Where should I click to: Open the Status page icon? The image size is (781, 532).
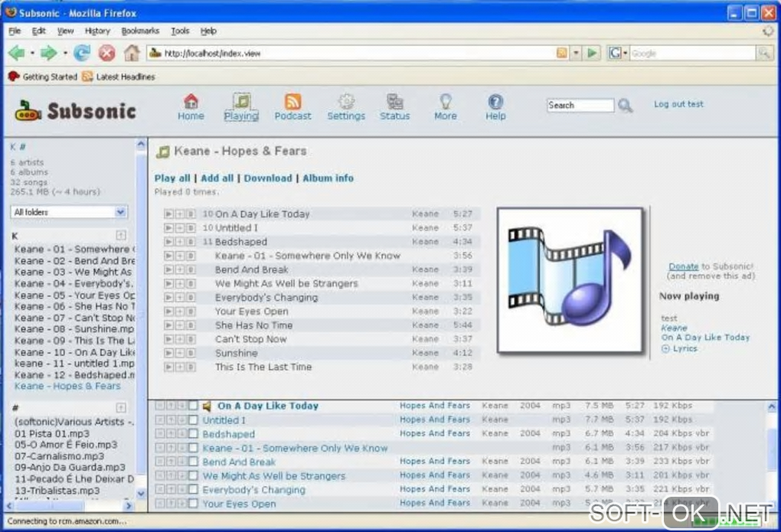(x=395, y=101)
